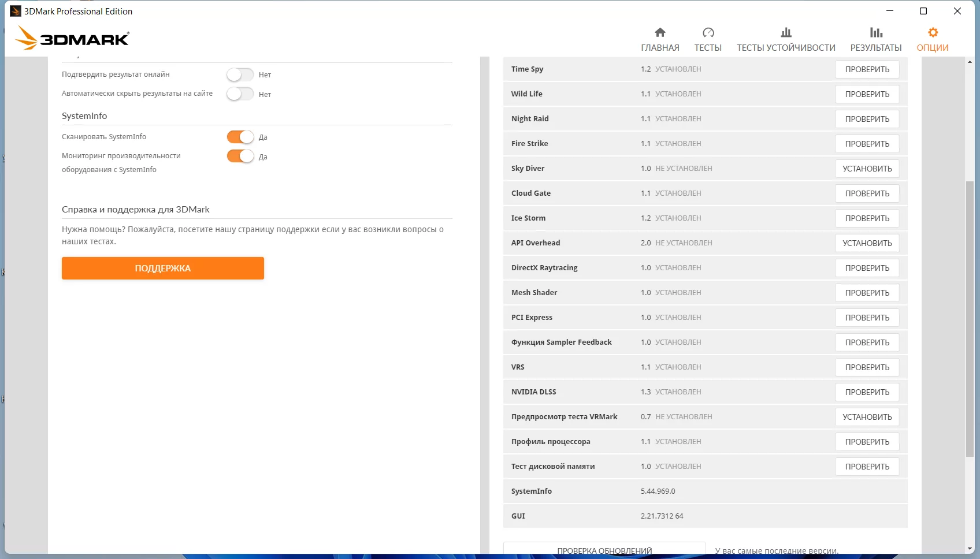Click the NVIDIA DLSS row name
The width and height of the screenshot is (980, 559).
tap(533, 392)
